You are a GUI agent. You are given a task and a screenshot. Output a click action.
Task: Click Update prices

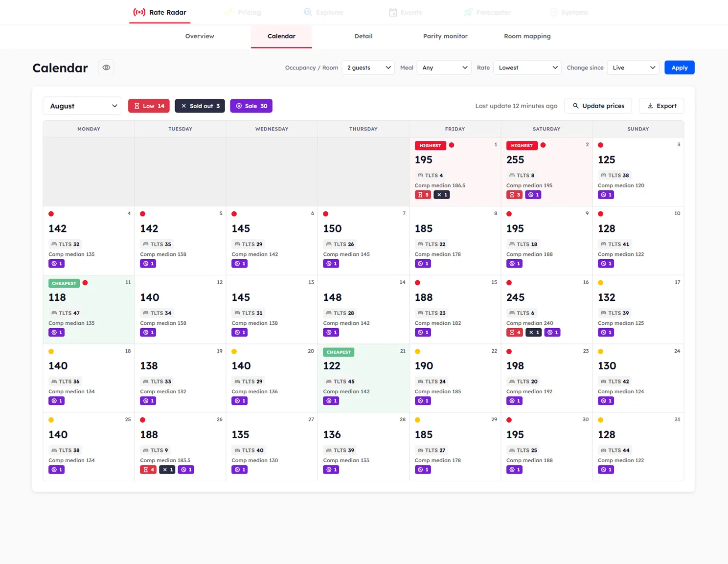coord(598,106)
